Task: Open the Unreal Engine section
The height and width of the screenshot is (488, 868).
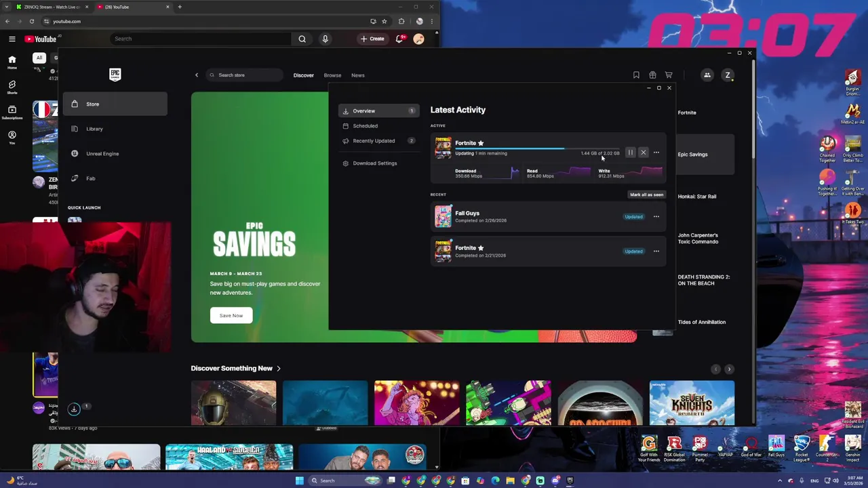Action: click(x=115, y=154)
